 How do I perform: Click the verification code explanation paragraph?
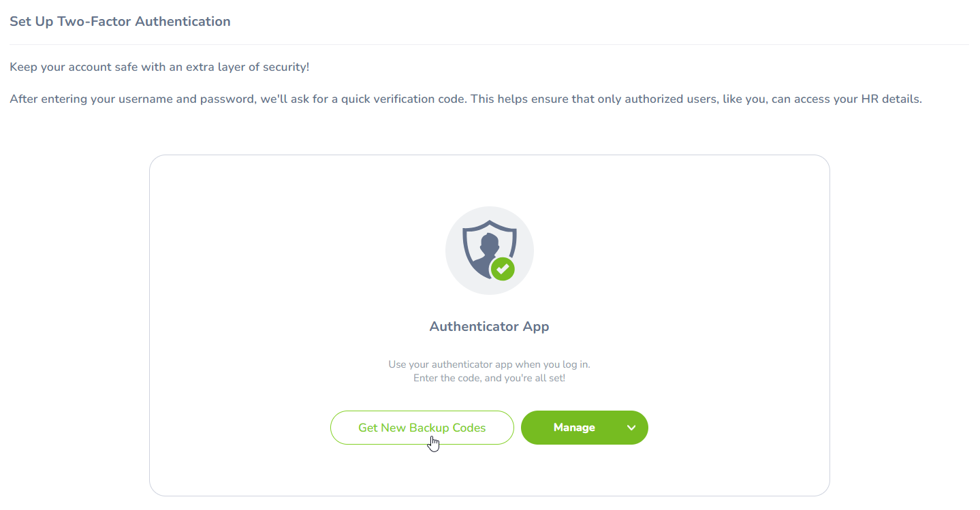[465, 99]
